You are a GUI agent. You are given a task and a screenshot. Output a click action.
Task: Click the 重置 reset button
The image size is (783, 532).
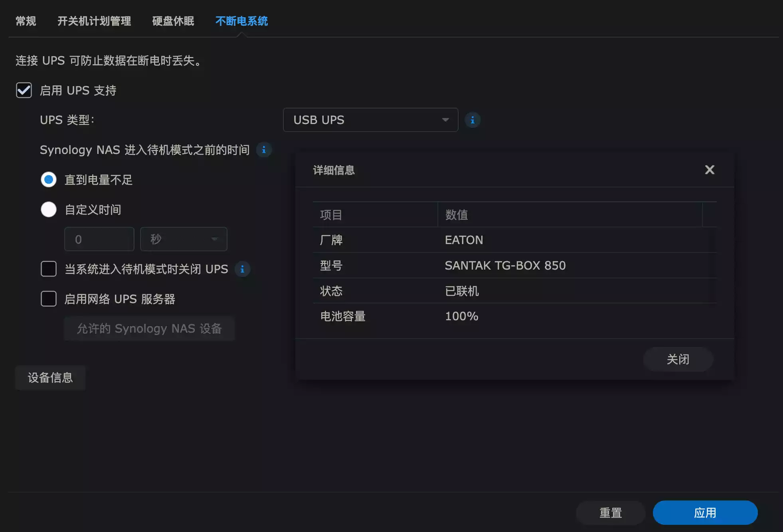tap(610, 512)
